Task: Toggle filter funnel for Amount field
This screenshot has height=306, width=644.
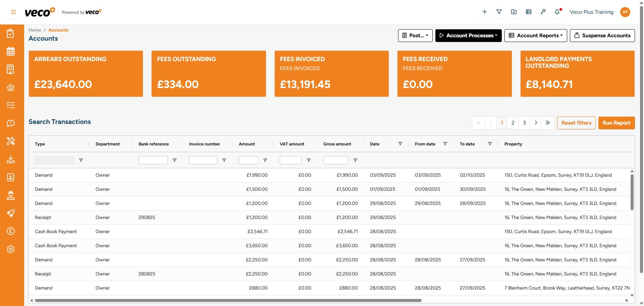Action: [265, 160]
